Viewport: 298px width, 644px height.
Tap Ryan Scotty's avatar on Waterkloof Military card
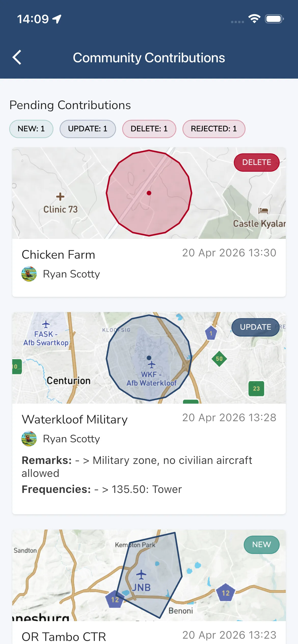[x=29, y=439]
